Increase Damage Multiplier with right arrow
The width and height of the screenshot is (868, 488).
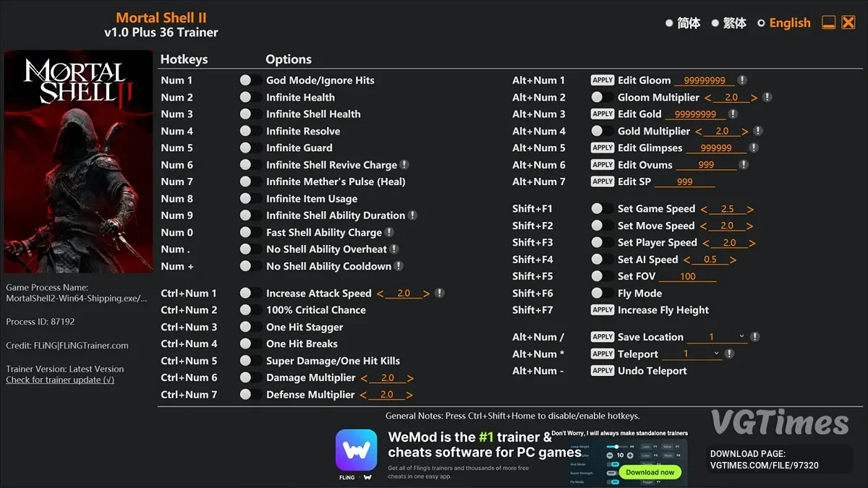click(x=410, y=378)
